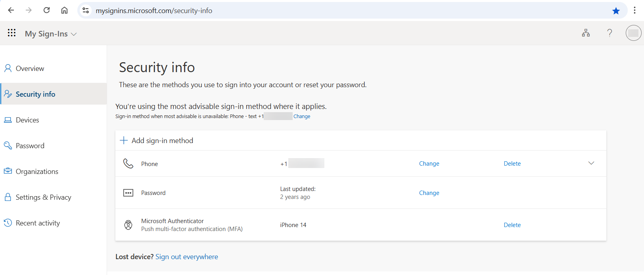Click the Organizations briefcase icon
This screenshot has width=644, height=275.
(8, 171)
